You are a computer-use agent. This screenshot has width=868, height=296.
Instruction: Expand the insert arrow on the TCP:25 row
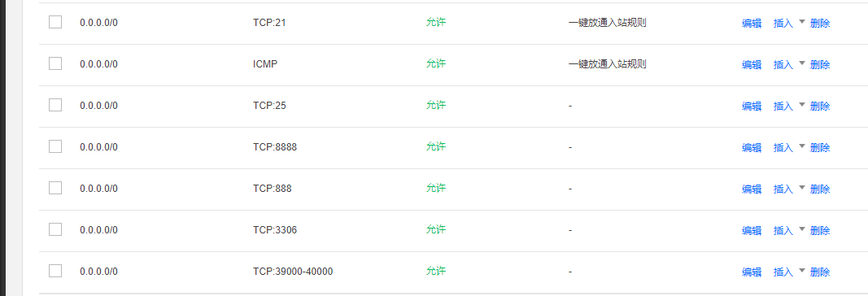[x=801, y=105]
